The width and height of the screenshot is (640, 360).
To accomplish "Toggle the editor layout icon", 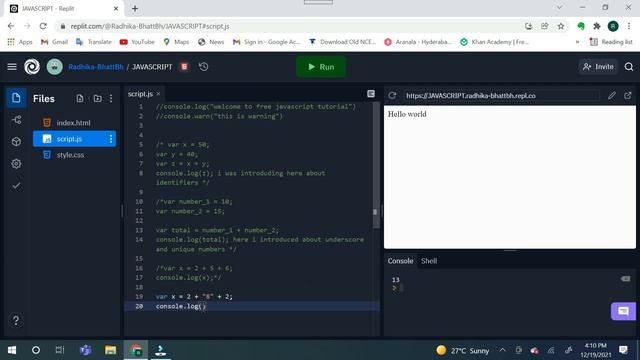I will [371, 94].
